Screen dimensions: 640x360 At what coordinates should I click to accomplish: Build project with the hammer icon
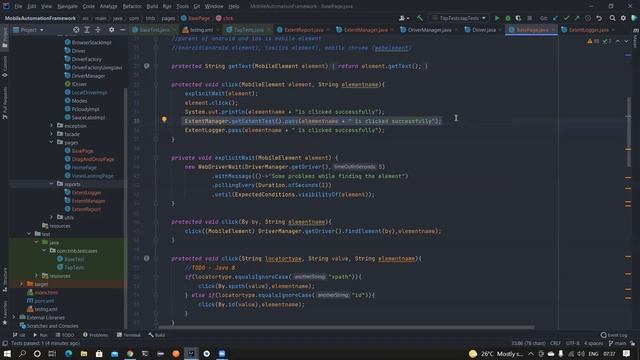tap(420, 18)
